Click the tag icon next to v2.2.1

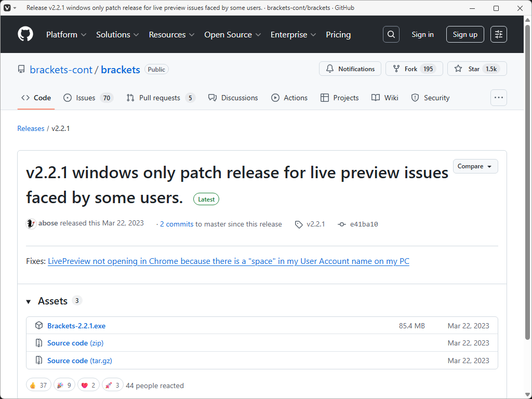[x=299, y=224]
